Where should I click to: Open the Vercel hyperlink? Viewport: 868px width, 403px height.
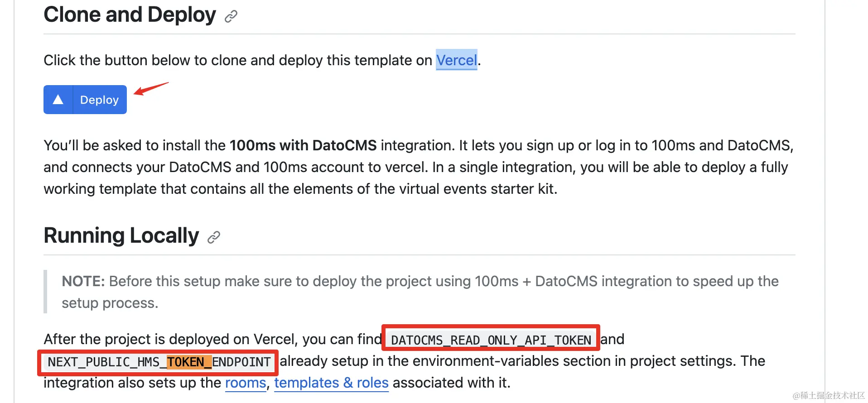coord(456,60)
